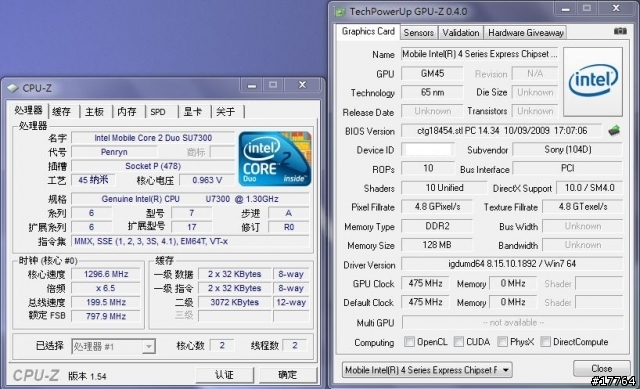Image resolution: width=640 pixels, height=389 pixels.
Task: Switch to the 缓存 tab in CPU-Z
Action: (x=62, y=111)
